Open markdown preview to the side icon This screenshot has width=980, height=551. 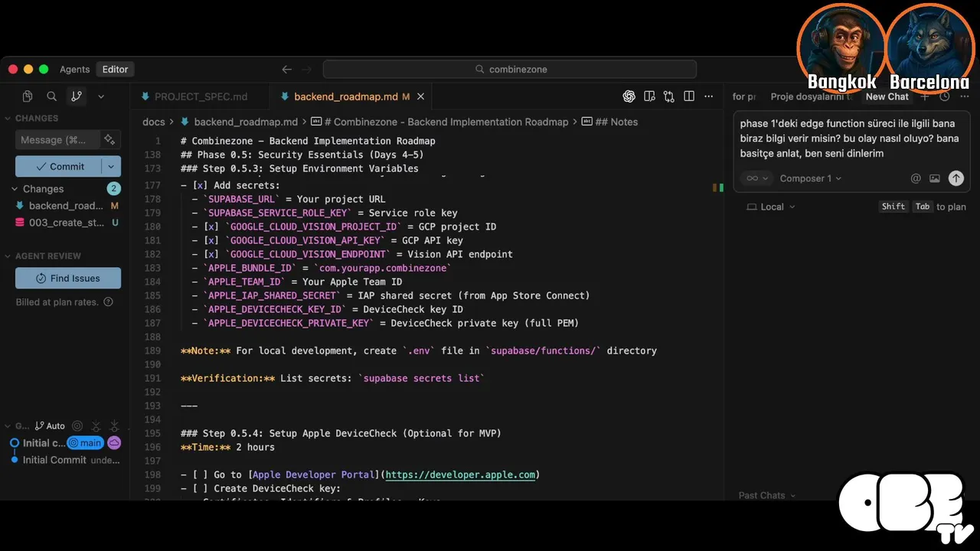649,96
